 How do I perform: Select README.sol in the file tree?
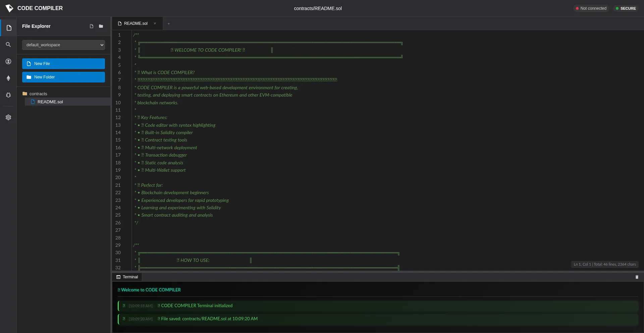50,102
